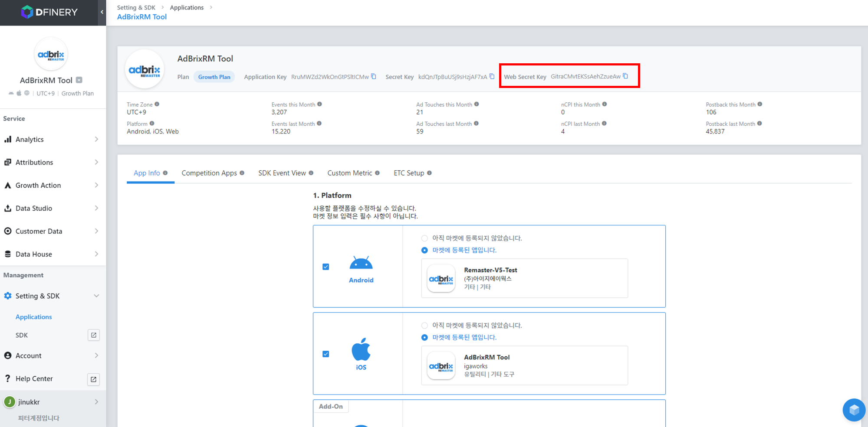Image resolution: width=868 pixels, height=427 pixels.
Task: Select Android '아직 마켓에 등록되지 않았습니다' radio
Action: tap(424, 238)
